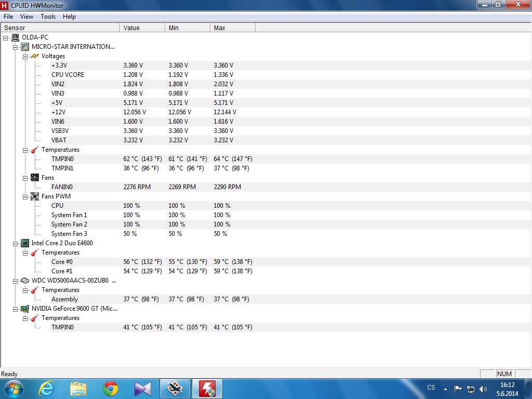
Task: Open the View menu
Action: point(26,17)
